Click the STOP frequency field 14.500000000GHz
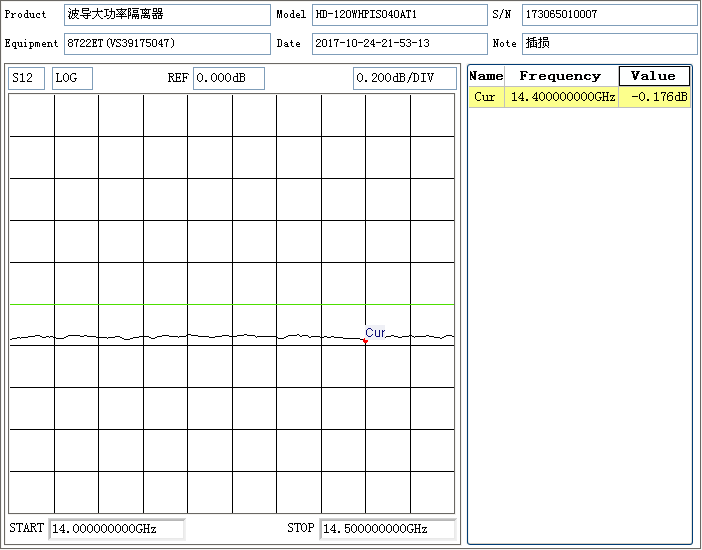The height and width of the screenshot is (550, 702). point(387,529)
